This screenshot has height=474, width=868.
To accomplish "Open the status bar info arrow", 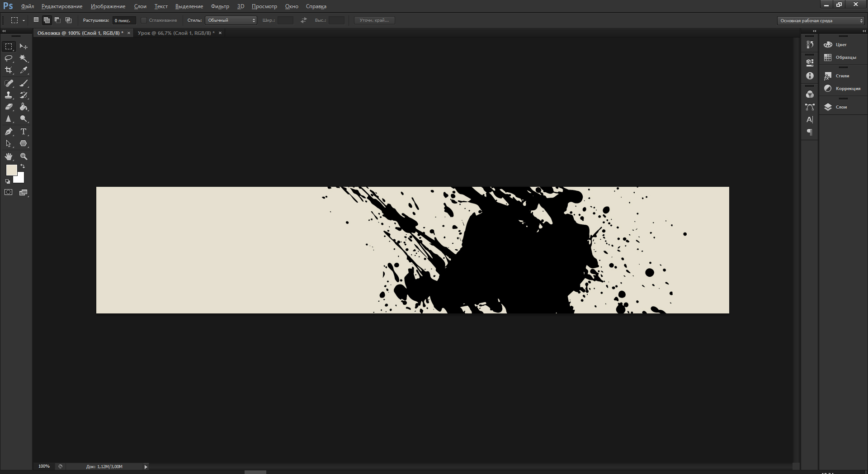I will [x=146, y=467].
